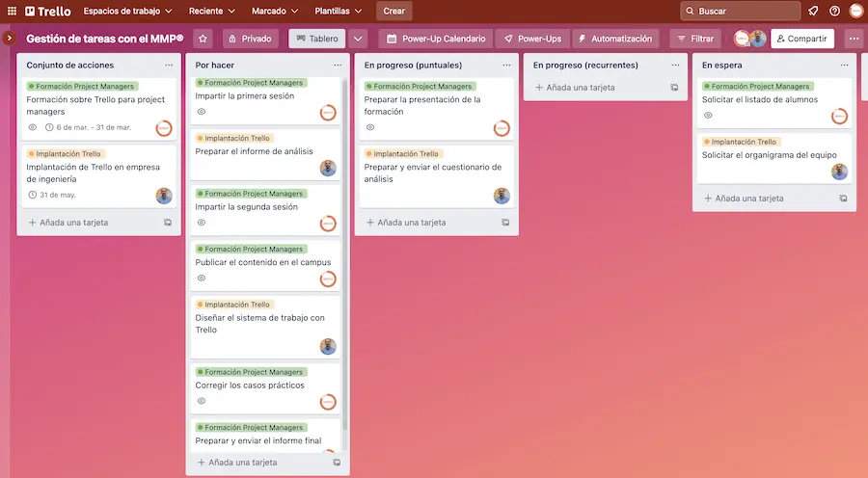Open the help question mark icon

coord(835,11)
